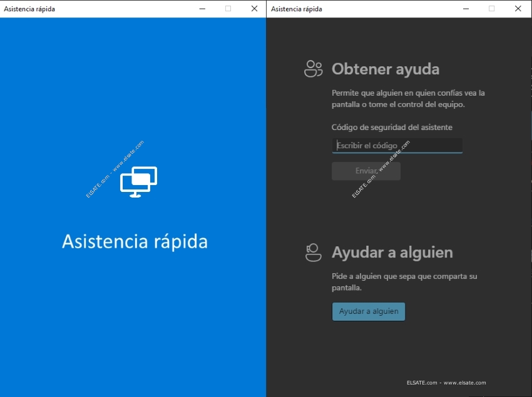
Task: Click the Ayudar a alguien heading text
Action: click(x=392, y=253)
